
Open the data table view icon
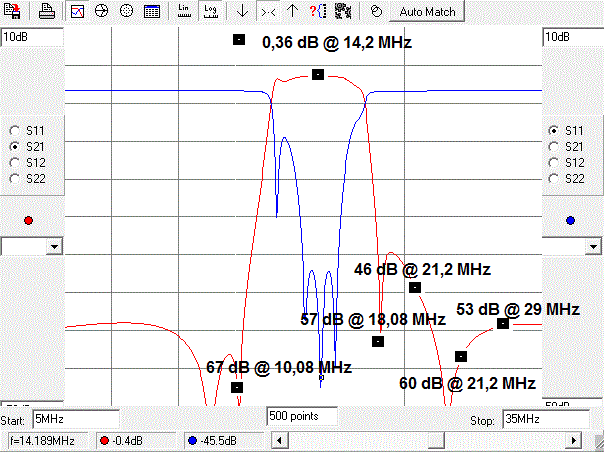tap(151, 12)
